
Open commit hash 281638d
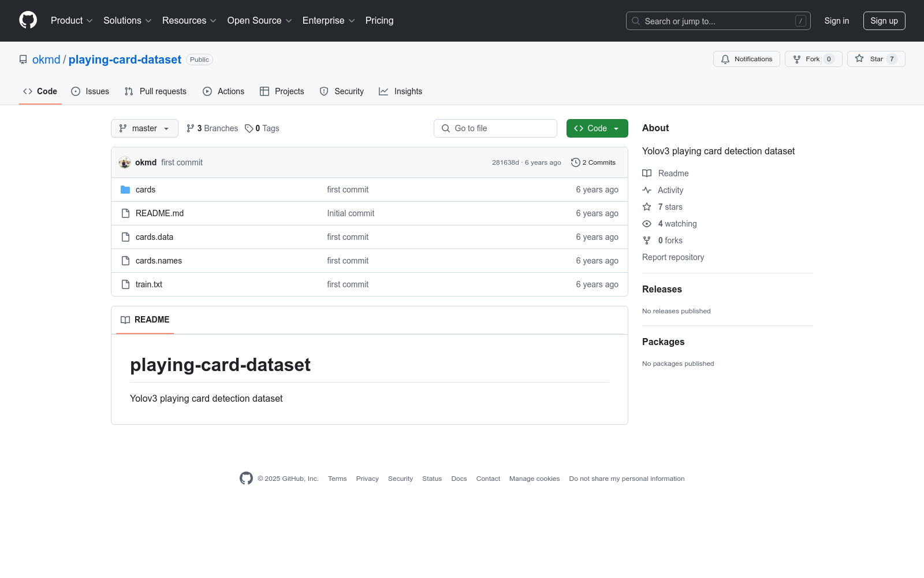(x=505, y=162)
